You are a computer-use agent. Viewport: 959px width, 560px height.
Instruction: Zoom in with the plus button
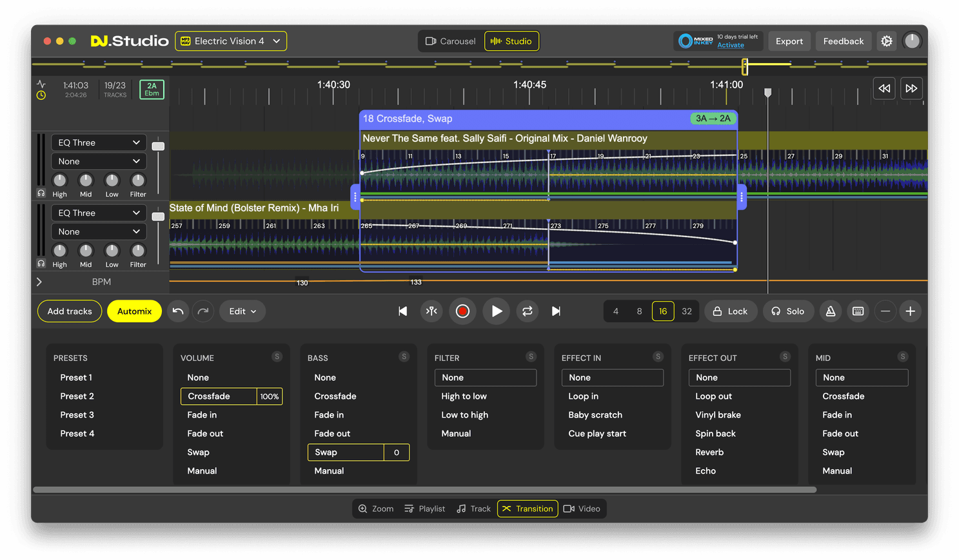click(910, 311)
